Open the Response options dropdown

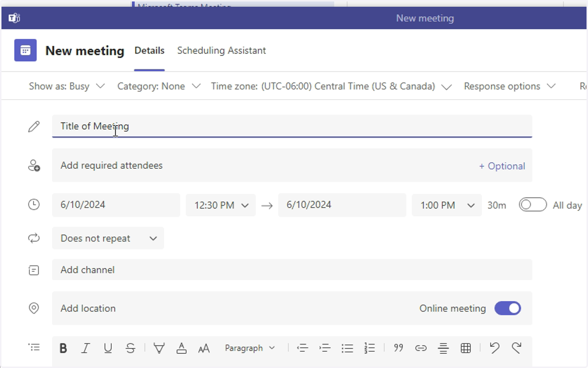pos(510,86)
